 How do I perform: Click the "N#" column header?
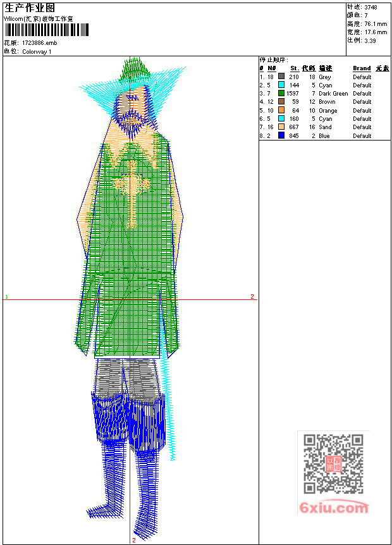point(271,68)
